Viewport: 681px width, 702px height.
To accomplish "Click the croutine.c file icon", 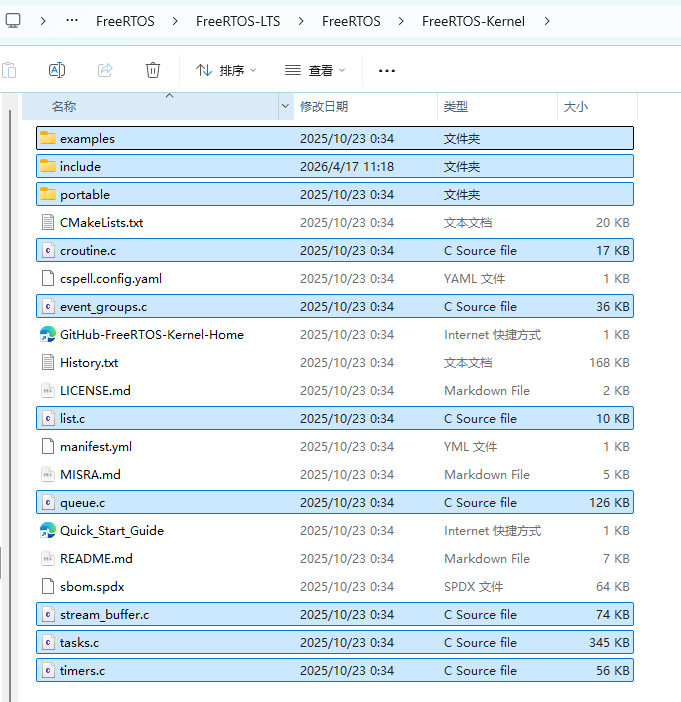I will (48, 250).
